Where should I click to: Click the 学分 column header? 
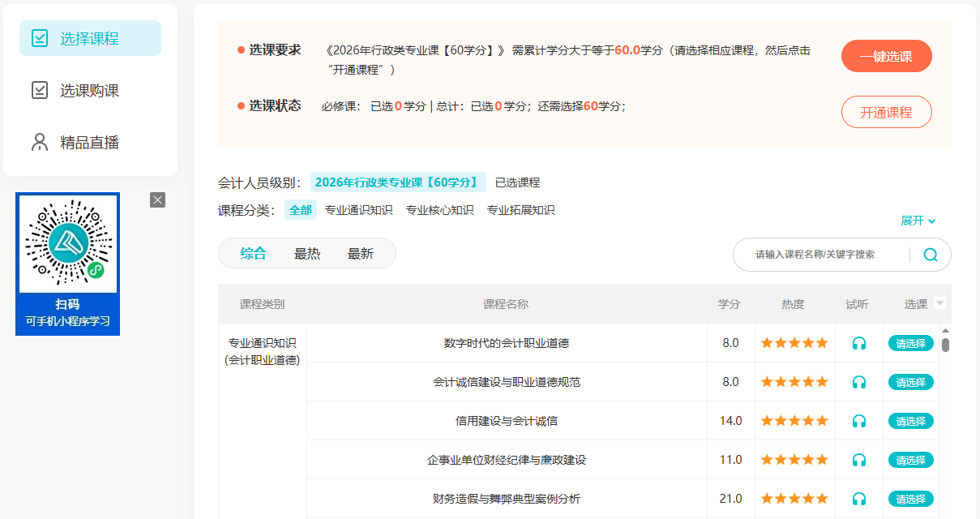[730, 304]
